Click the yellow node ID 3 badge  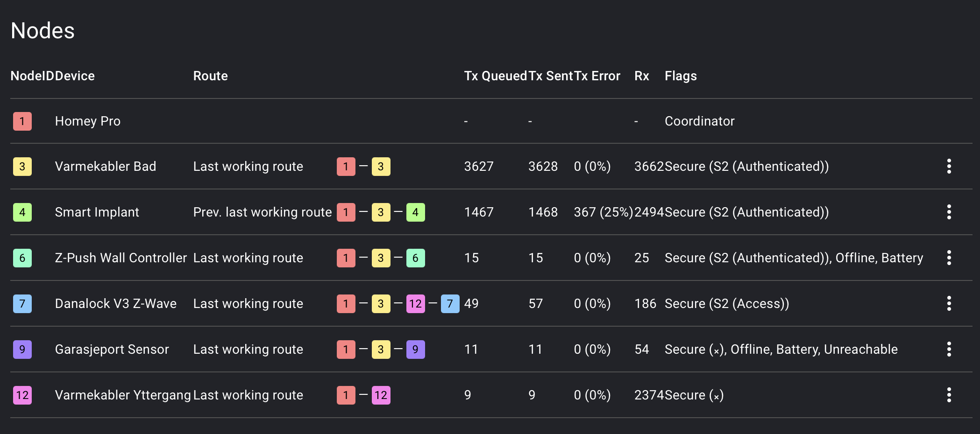pyautogui.click(x=22, y=167)
